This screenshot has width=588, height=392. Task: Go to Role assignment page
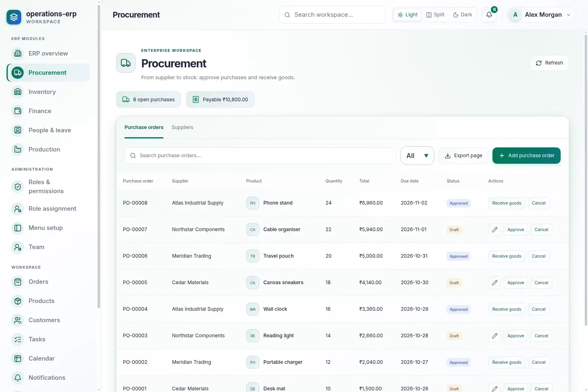click(x=49, y=209)
